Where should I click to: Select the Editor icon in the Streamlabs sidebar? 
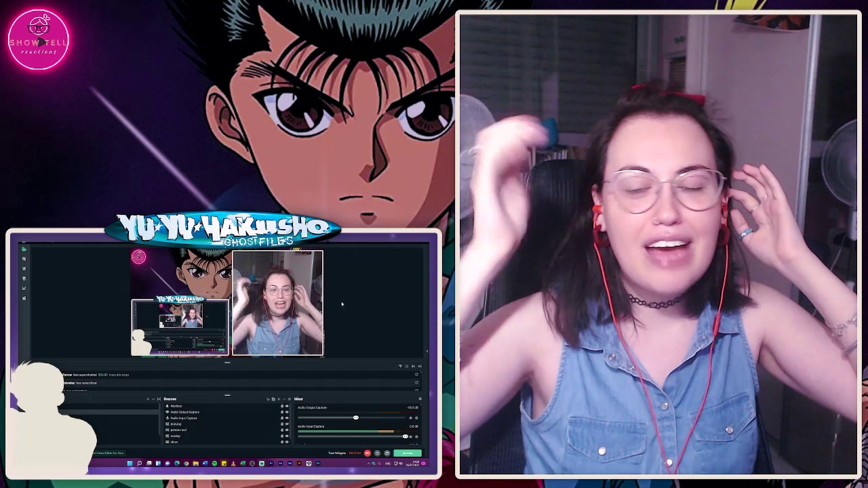click(24, 248)
